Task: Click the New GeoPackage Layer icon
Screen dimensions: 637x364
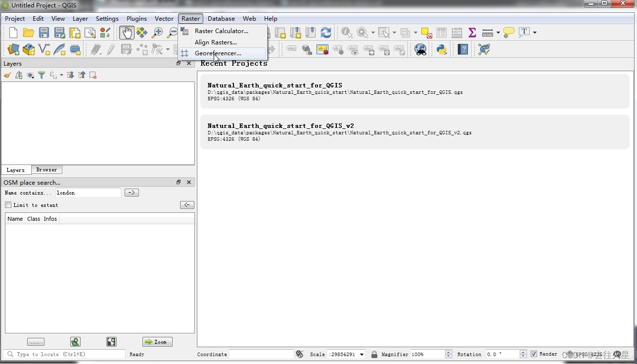Action: [x=29, y=49]
